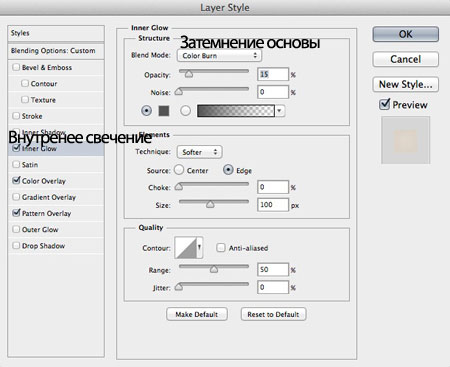450x367 pixels.
Task: Open the glow color swatch picker
Action: (164, 111)
